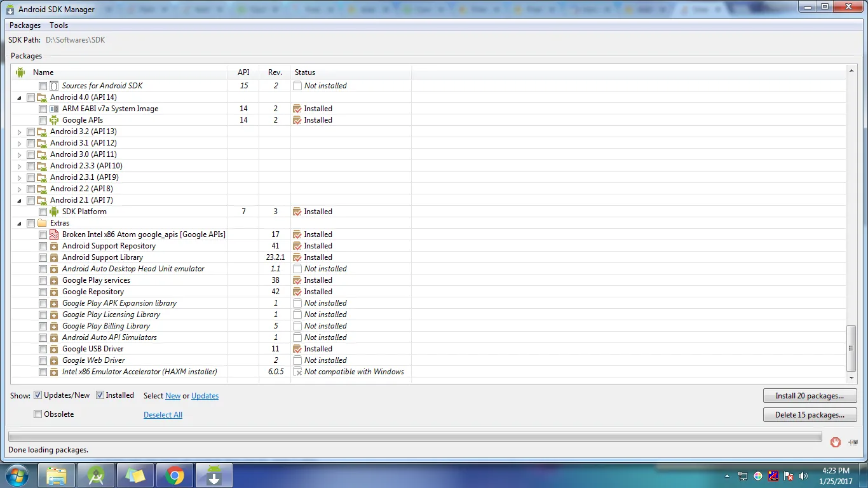Viewport: 868px width, 488px height.
Task: Expand the Android 2.2 (API 8) node
Action: (x=19, y=189)
